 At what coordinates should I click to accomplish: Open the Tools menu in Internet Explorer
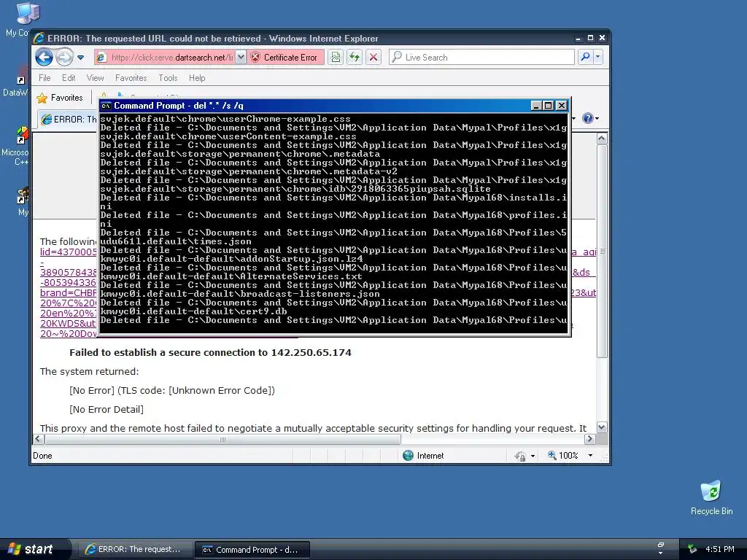[168, 78]
